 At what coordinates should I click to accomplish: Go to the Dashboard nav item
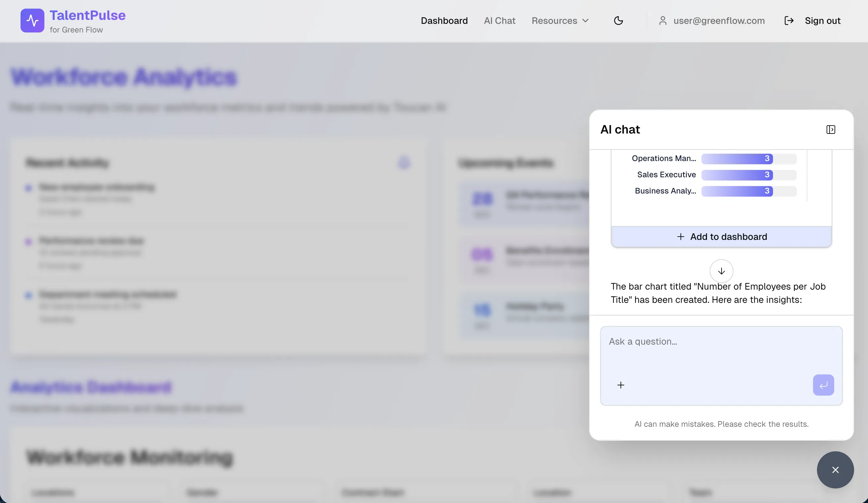pos(444,21)
